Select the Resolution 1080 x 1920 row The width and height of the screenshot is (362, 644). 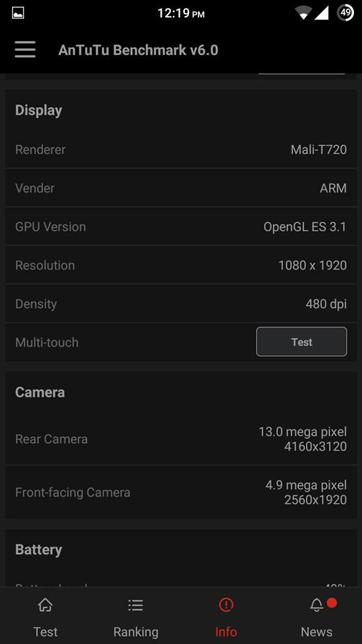pyautogui.click(x=180, y=266)
